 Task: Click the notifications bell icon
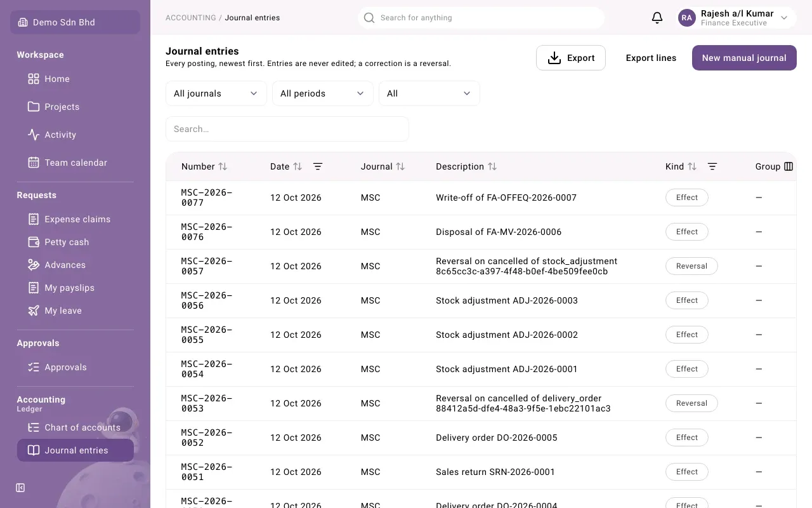click(x=657, y=18)
